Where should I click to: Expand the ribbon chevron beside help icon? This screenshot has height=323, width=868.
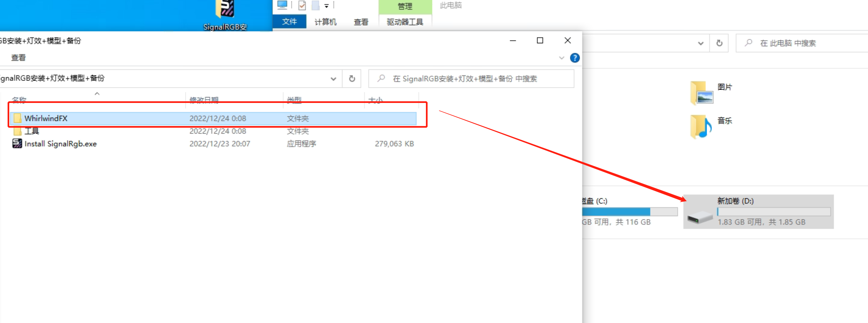pos(562,58)
